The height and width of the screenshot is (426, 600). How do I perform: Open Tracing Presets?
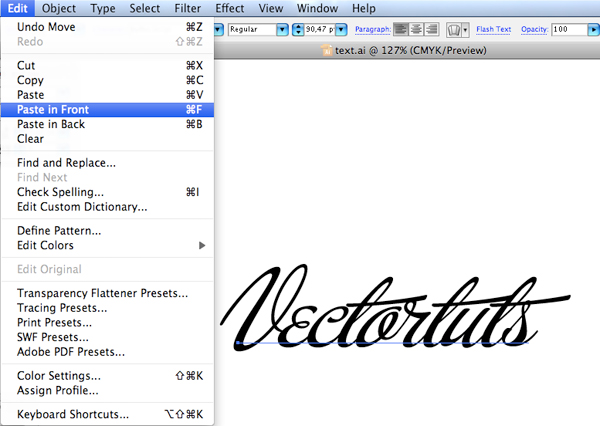pos(107,308)
